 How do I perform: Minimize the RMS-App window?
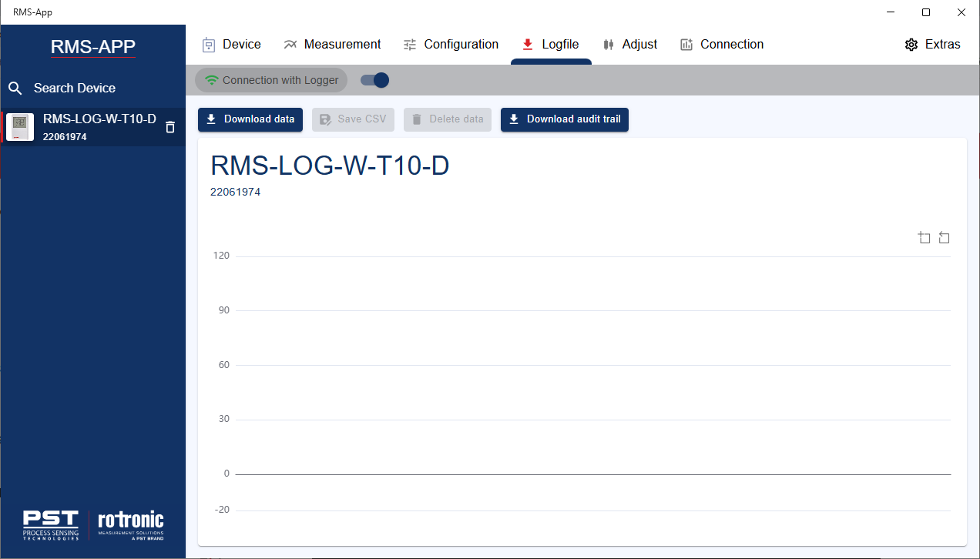click(891, 12)
